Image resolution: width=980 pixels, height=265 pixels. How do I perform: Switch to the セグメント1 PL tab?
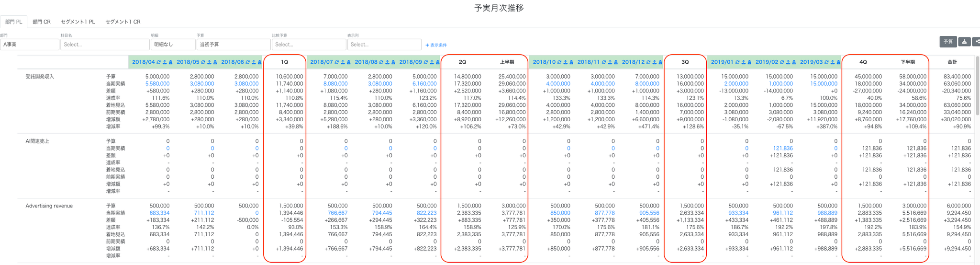pyautogui.click(x=78, y=22)
